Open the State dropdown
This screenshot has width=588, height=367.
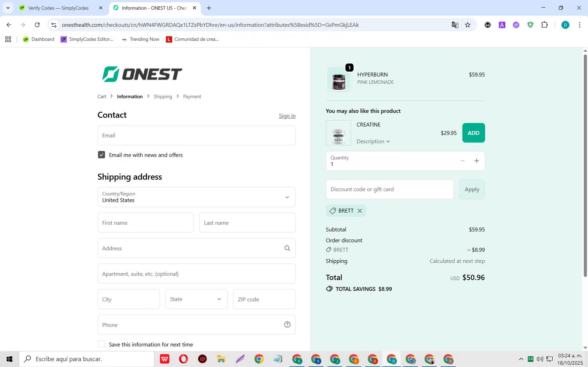tap(196, 299)
